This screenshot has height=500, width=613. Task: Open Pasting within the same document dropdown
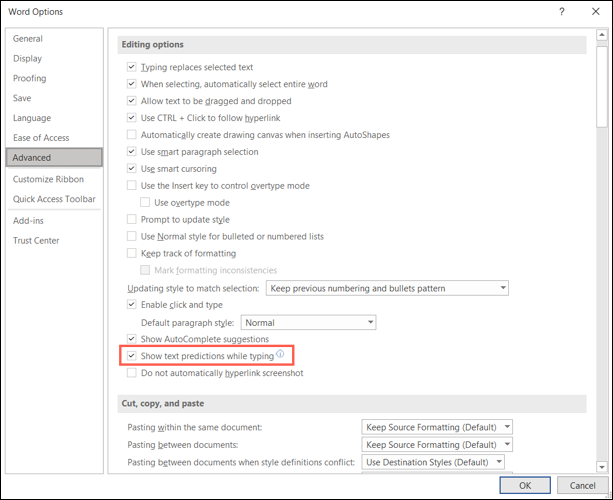click(437, 427)
